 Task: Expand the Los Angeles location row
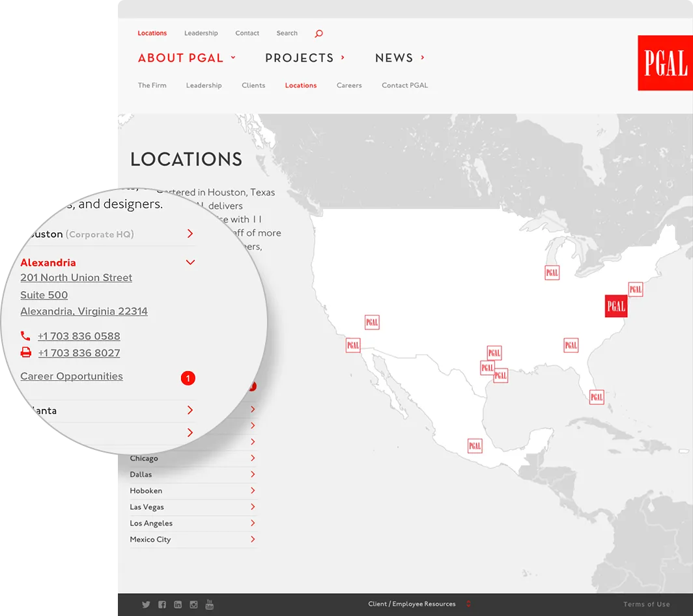pyautogui.click(x=193, y=523)
